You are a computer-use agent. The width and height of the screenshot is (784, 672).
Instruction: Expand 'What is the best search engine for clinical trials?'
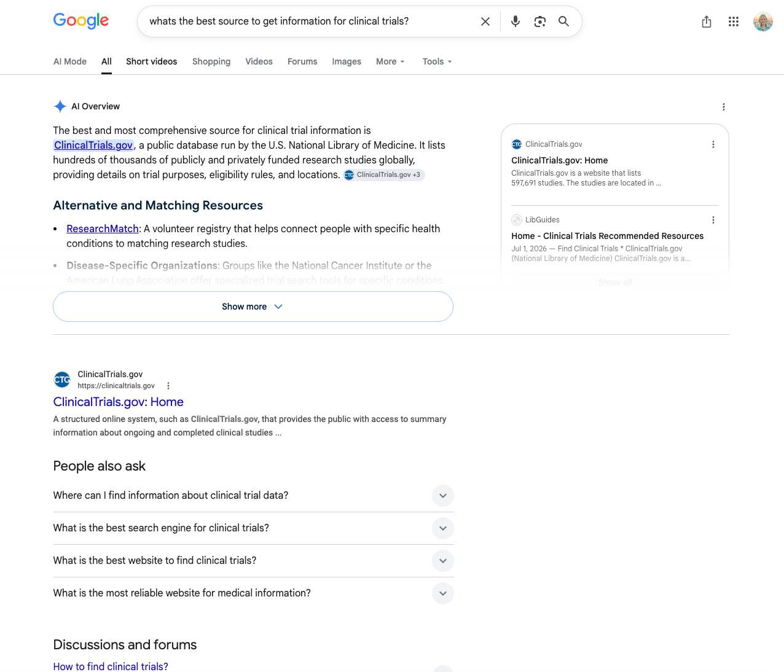[x=253, y=528]
